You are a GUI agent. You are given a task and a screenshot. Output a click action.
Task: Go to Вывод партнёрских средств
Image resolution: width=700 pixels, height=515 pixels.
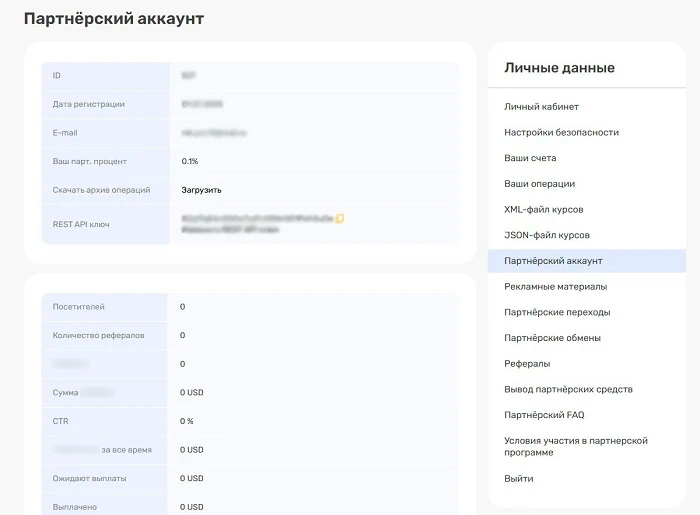coord(568,389)
